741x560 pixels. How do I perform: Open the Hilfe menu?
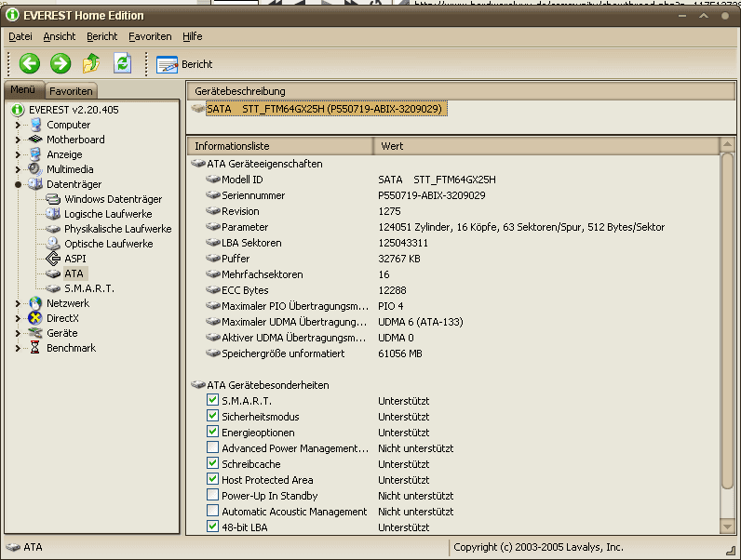193,36
